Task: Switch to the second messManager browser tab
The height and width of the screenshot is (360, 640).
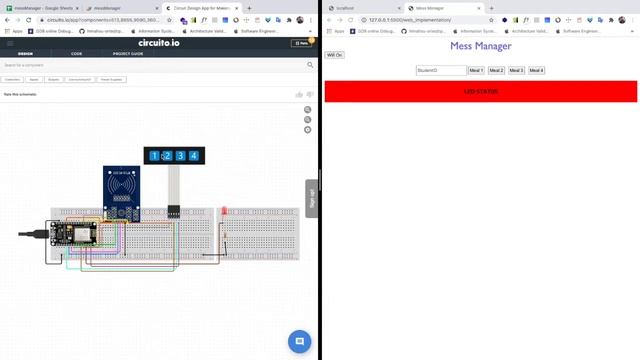Action: (x=122, y=8)
